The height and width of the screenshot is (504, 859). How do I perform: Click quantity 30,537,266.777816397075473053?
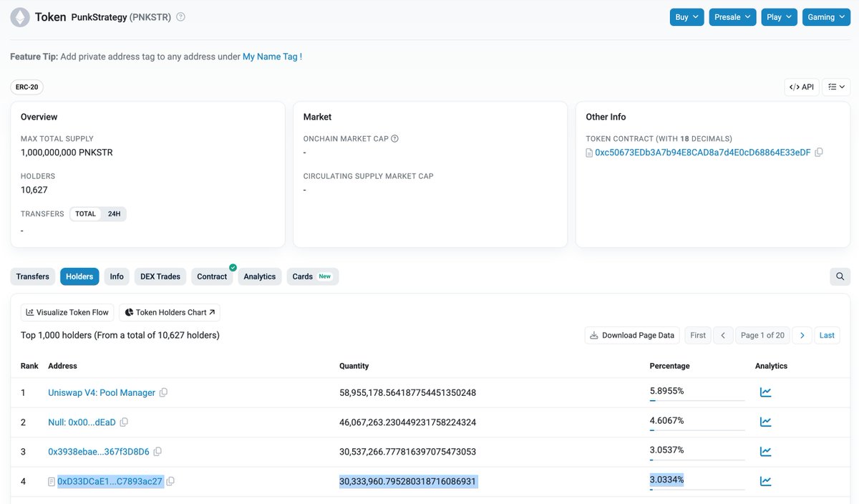pos(407,452)
